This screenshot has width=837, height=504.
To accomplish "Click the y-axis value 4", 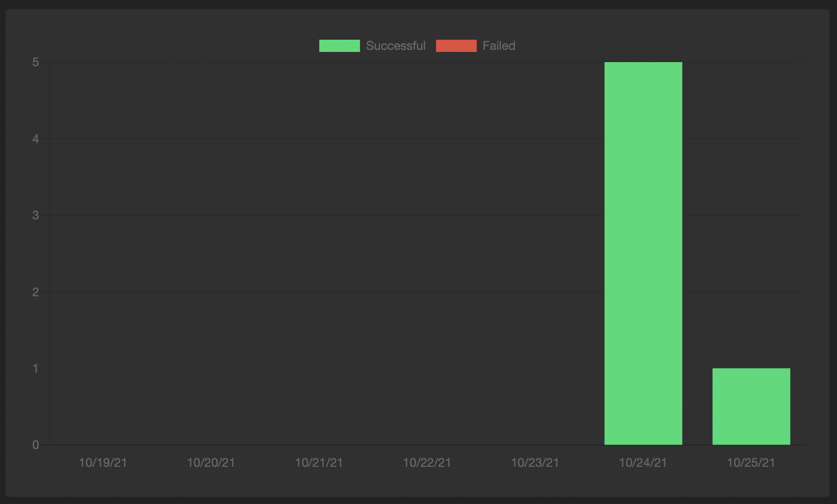I will coord(36,139).
